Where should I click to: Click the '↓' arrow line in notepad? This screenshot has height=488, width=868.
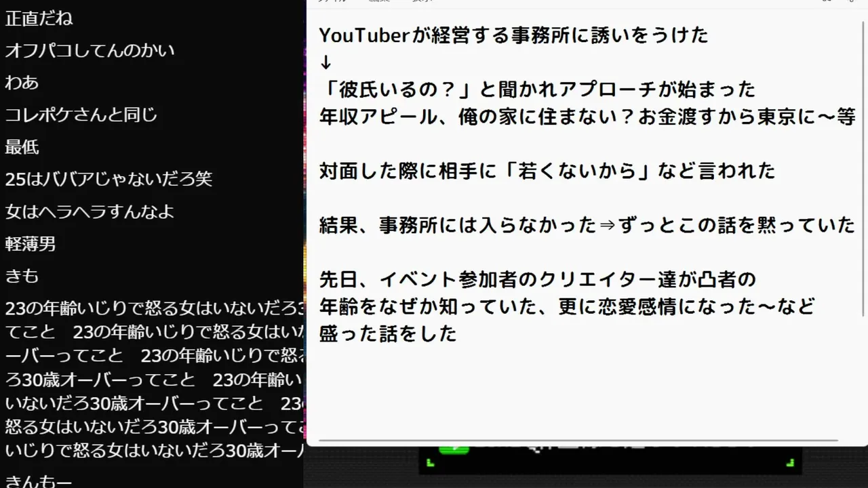[325, 62]
